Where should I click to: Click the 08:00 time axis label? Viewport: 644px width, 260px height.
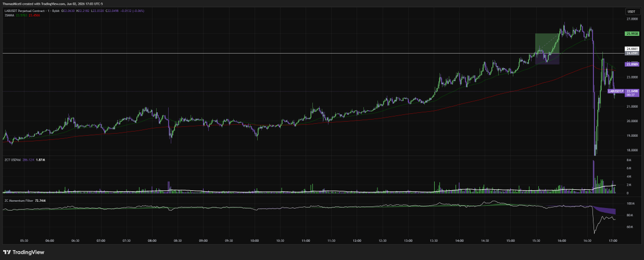(x=152, y=241)
